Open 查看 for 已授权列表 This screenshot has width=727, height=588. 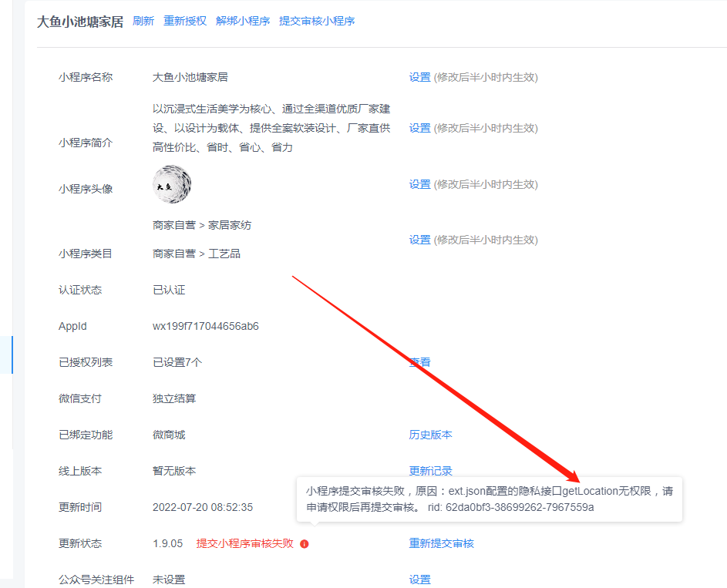[419, 362]
